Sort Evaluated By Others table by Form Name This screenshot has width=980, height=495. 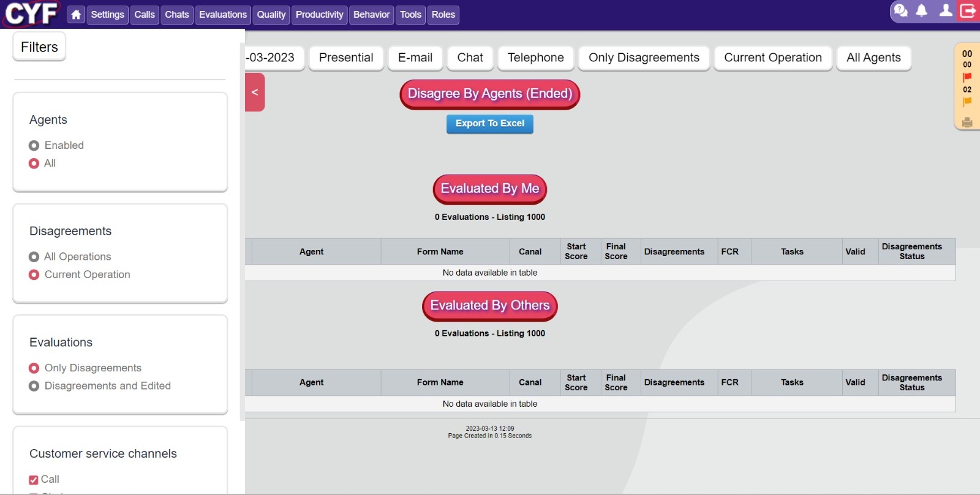(445, 383)
